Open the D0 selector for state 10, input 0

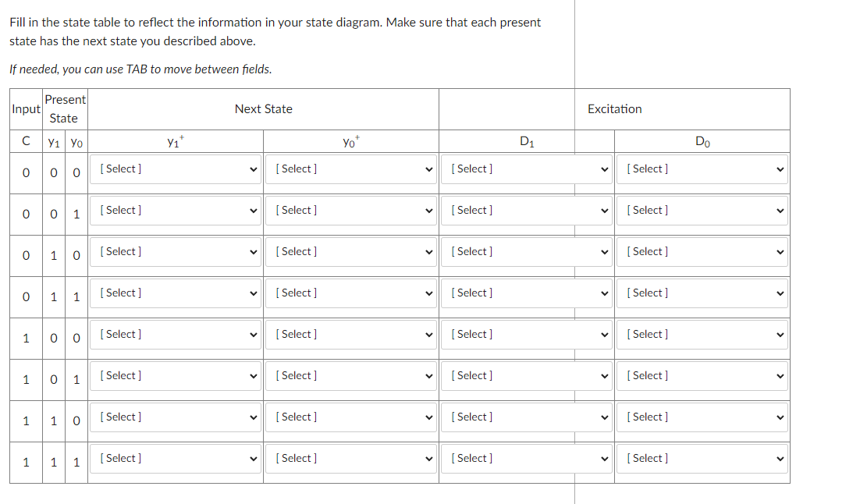(702, 251)
